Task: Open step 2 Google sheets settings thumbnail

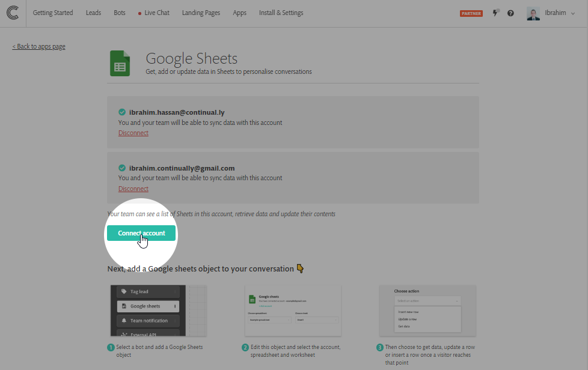Action: [x=293, y=311]
